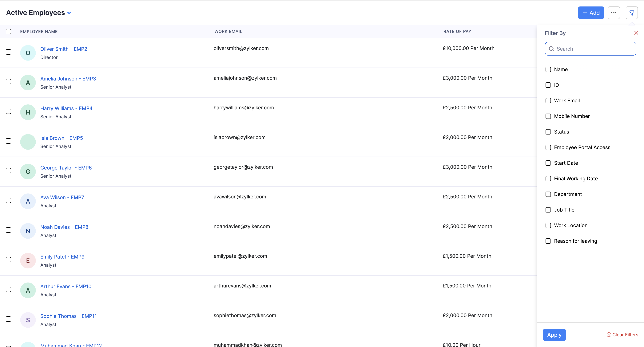
Task: Click Harry Williams' H avatar
Action: [28, 112]
